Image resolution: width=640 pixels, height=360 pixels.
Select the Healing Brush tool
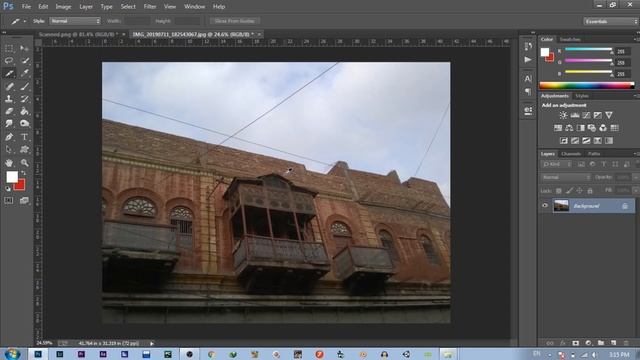point(9,86)
